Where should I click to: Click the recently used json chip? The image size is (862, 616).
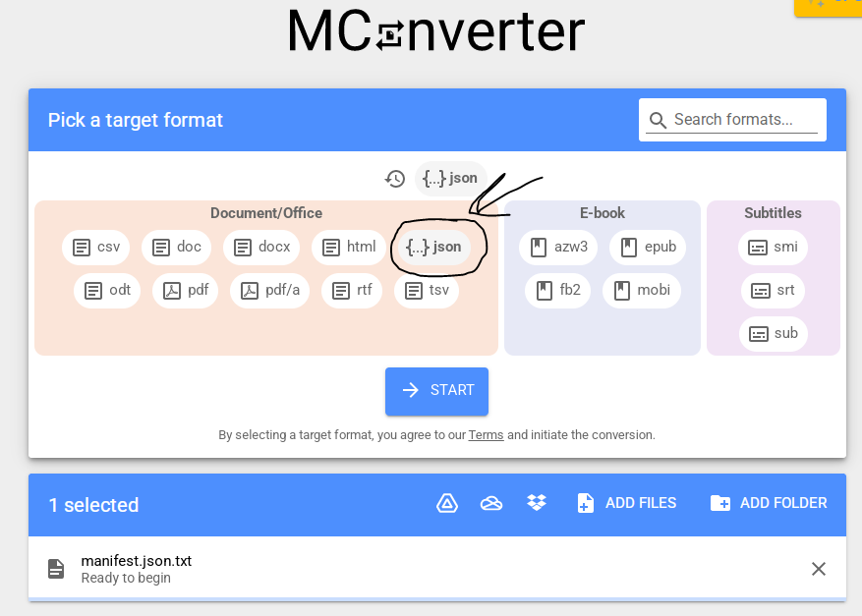[x=451, y=179]
